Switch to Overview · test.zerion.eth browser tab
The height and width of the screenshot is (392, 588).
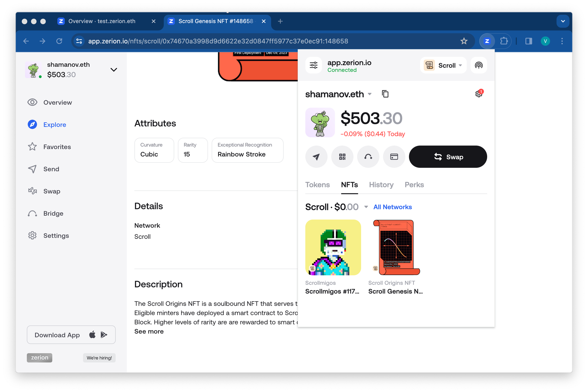coord(102,21)
